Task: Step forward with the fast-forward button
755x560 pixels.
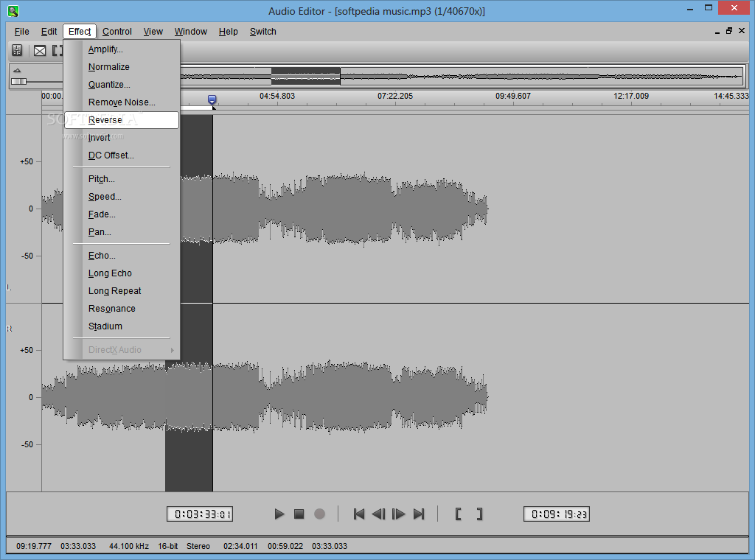Action: [x=399, y=514]
